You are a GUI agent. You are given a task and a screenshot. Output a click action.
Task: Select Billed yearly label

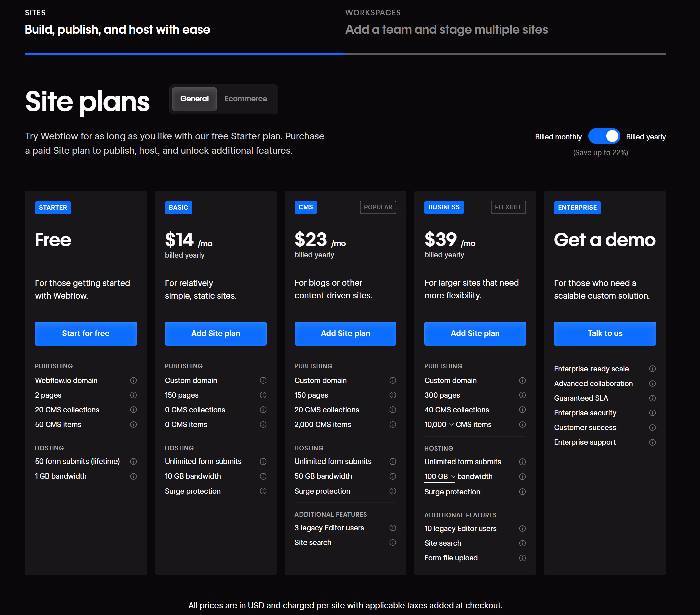(x=646, y=137)
